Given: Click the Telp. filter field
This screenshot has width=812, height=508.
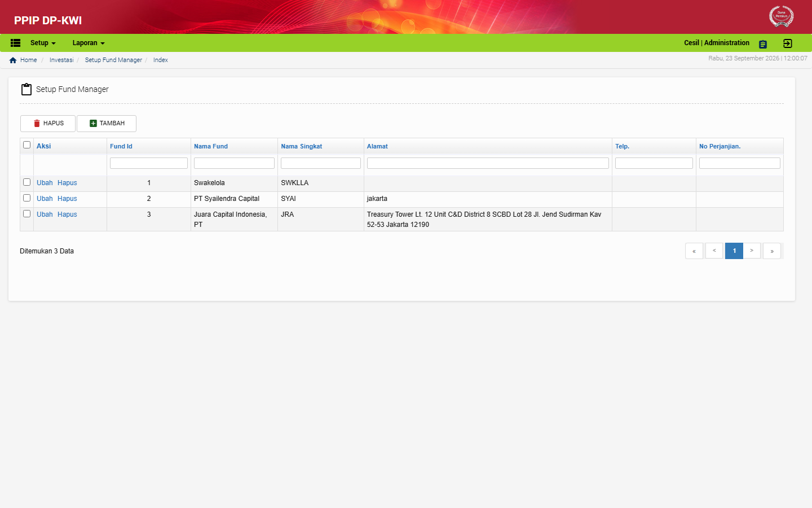Looking at the screenshot, I should tap(654, 163).
